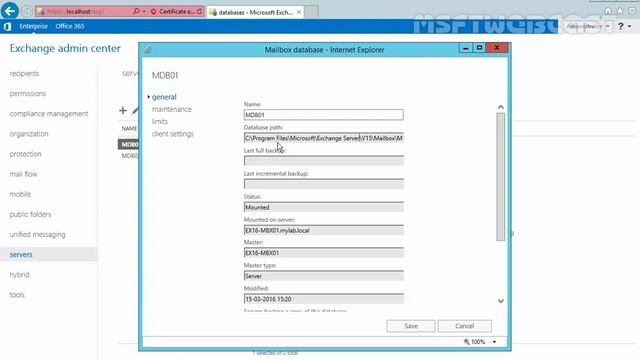Open the help question mark icon
Viewport: 640px width, 360px height.
[x=621, y=26]
